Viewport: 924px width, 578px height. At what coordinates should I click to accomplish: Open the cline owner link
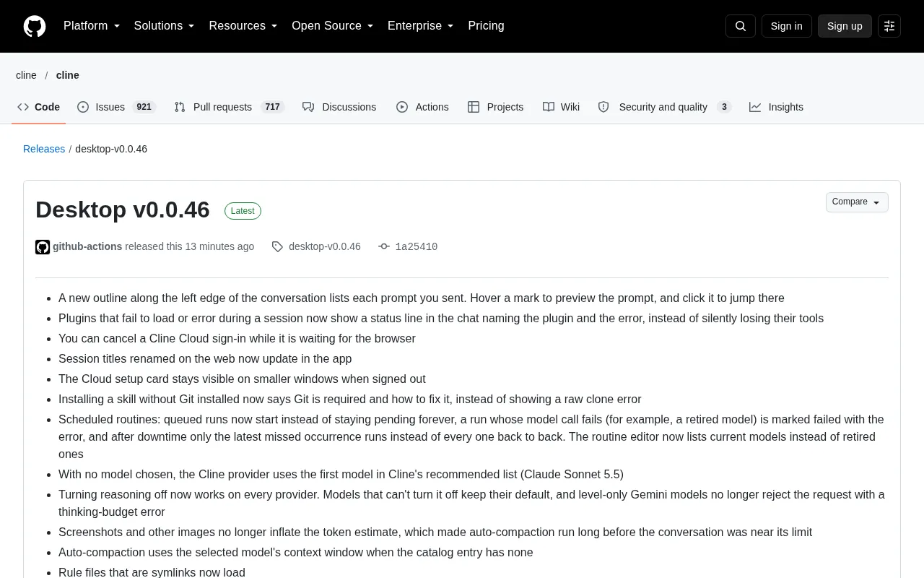tap(26, 75)
